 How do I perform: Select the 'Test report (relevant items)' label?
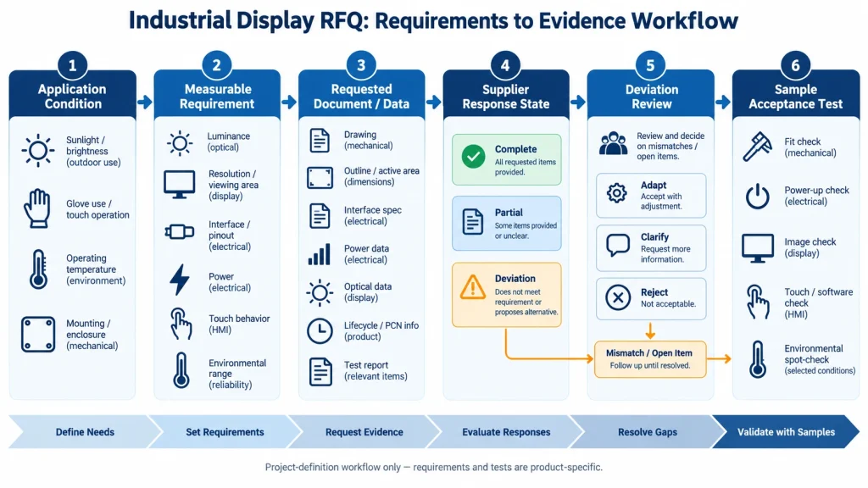[376, 371]
